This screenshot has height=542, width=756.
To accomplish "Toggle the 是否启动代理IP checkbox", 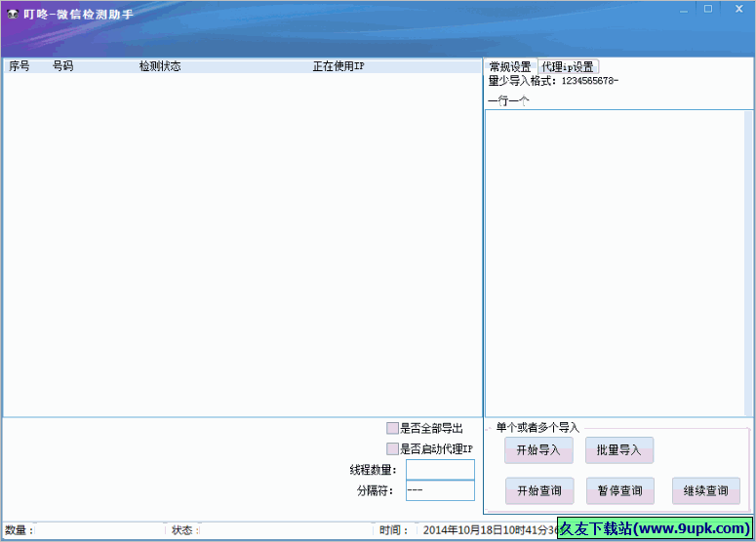I will click(x=392, y=448).
